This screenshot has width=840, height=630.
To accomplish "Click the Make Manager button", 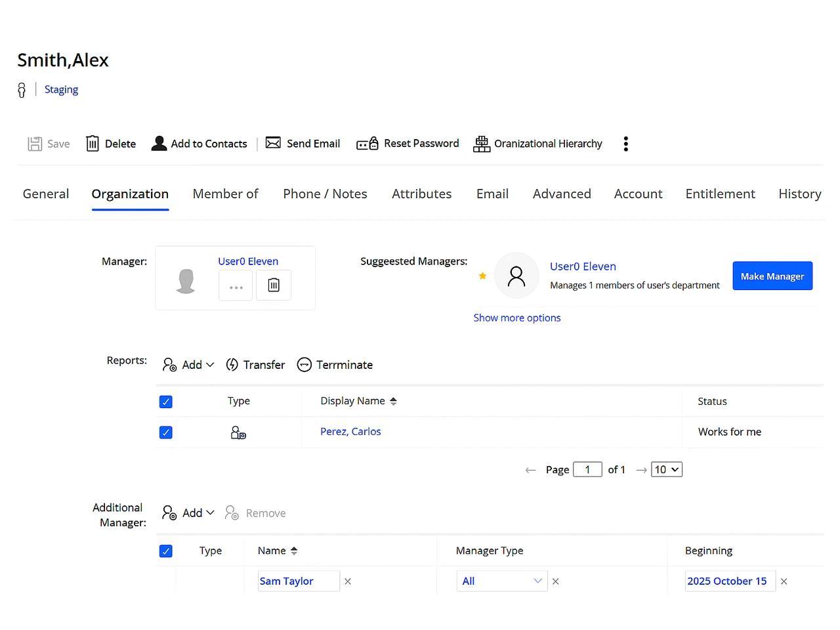I will click(772, 276).
